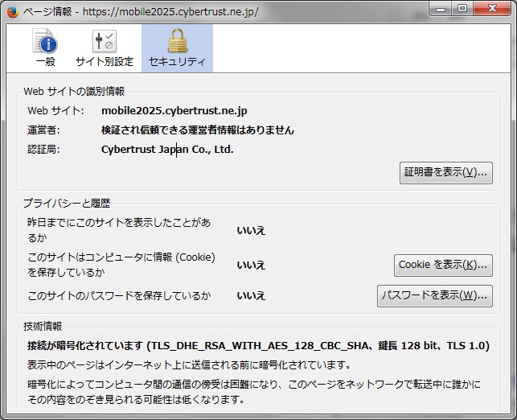Click the Firefox icon in title bar
Image resolution: width=517 pixels, height=420 pixels.
13,12
